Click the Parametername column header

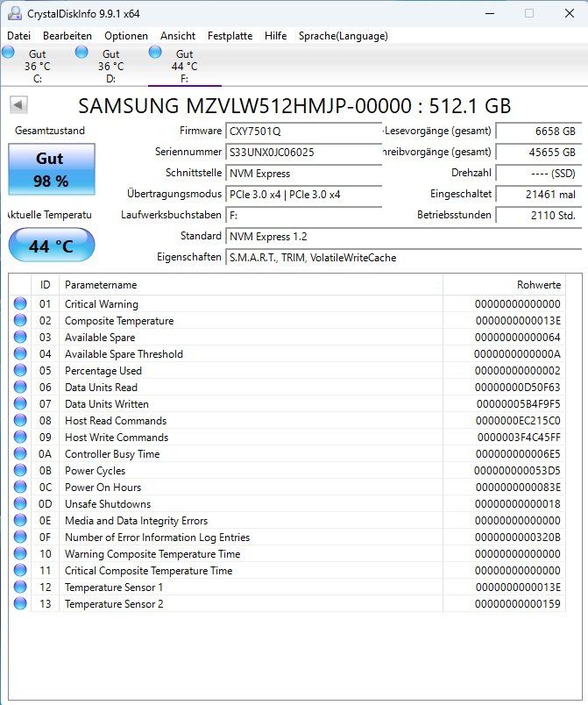click(x=251, y=285)
